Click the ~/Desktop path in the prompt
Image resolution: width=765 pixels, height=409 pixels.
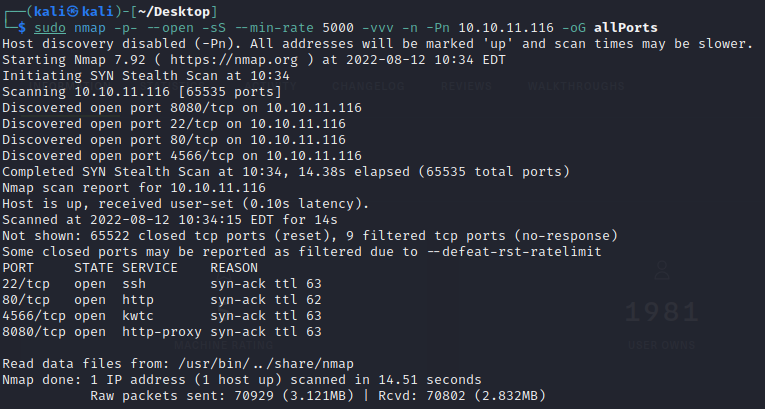[x=174, y=11]
